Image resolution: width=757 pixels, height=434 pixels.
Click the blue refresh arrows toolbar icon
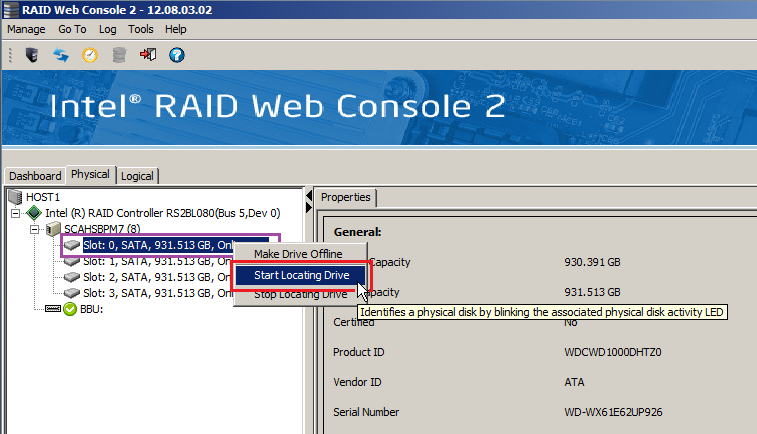pos(61,55)
